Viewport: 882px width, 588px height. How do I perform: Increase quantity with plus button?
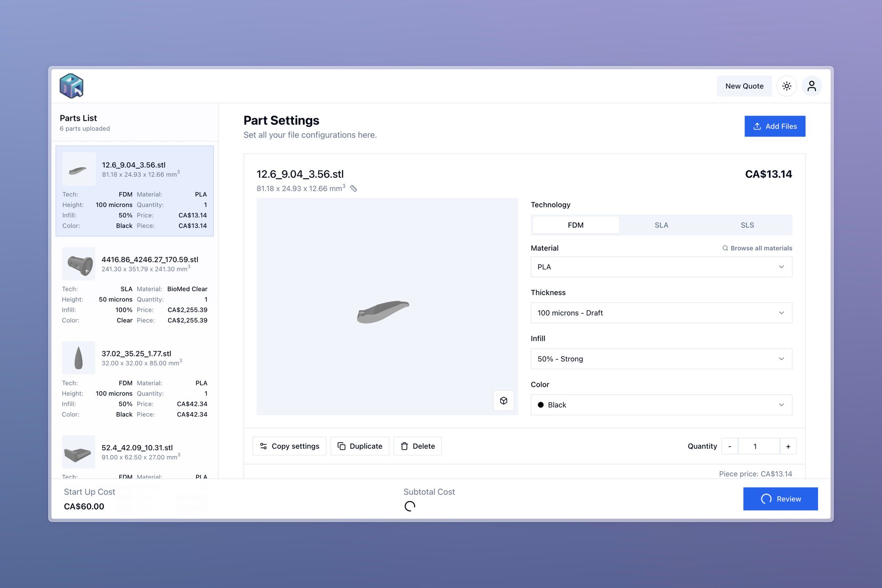[788, 446]
